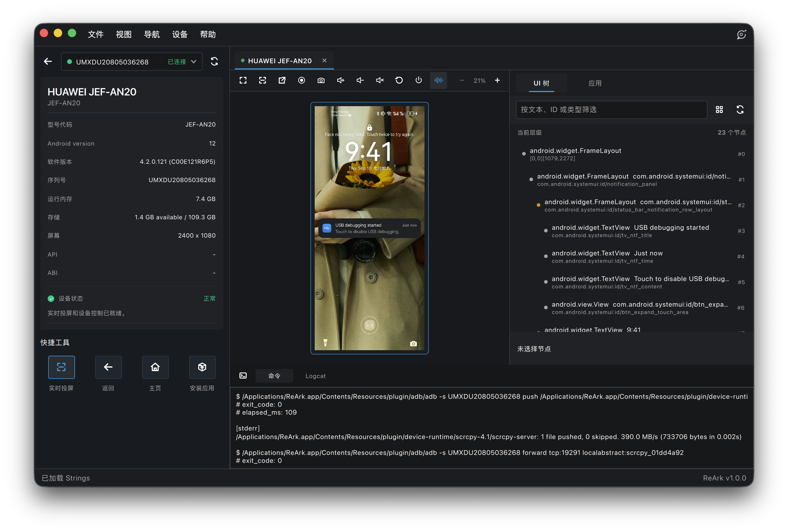
Task: Click the 主页 quick tool button
Action: click(155, 367)
